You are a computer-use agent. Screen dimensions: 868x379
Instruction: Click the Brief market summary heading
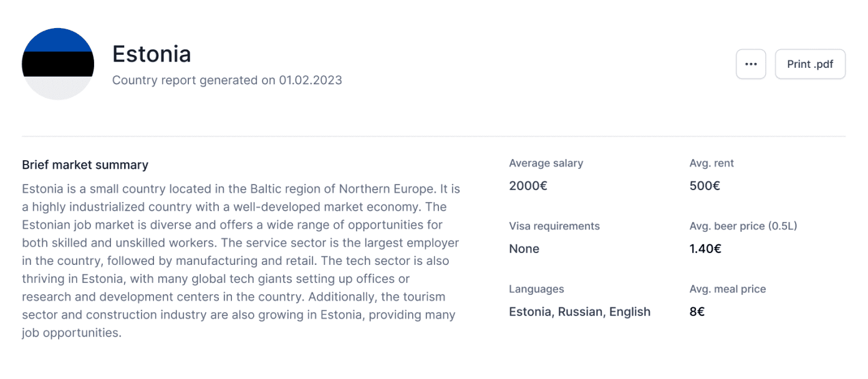pos(85,165)
